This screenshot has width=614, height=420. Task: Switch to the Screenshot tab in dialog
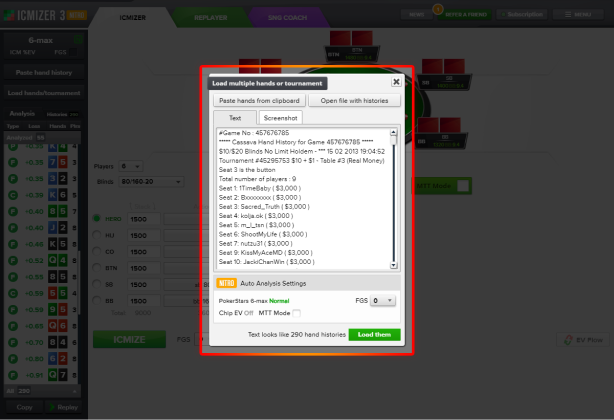[280, 118]
